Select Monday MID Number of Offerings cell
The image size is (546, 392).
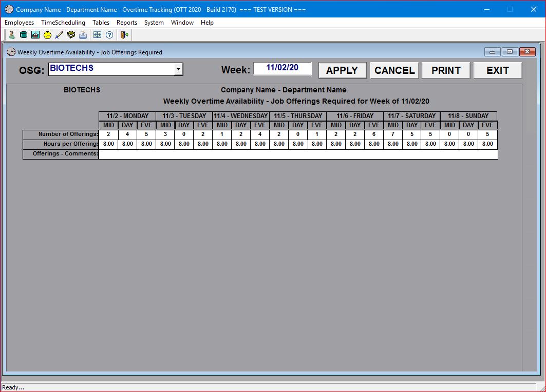(x=108, y=134)
